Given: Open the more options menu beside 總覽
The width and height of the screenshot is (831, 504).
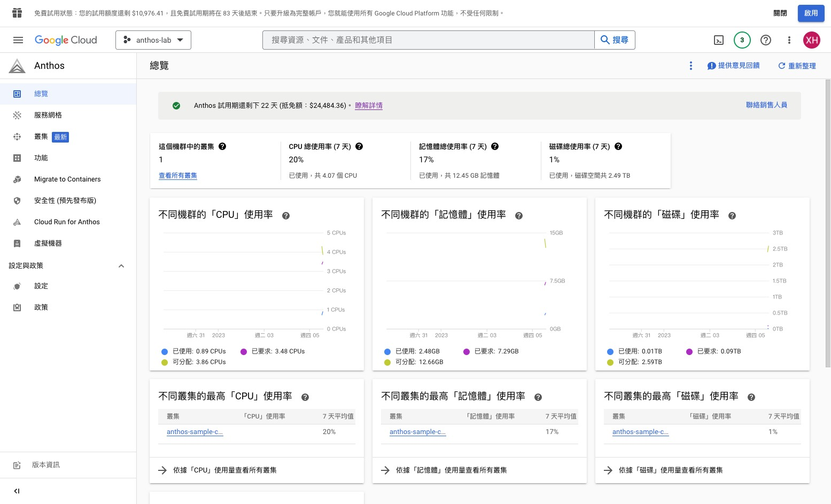Looking at the screenshot, I should click(x=690, y=66).
